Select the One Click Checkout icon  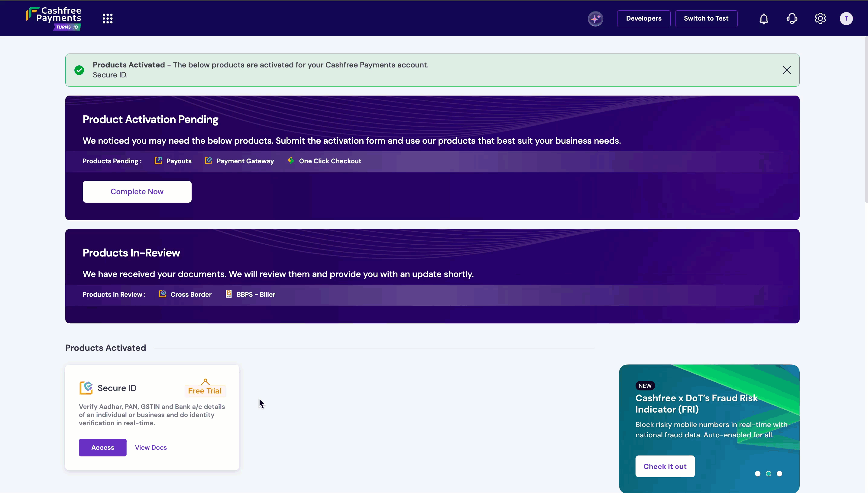pos(291,161)
